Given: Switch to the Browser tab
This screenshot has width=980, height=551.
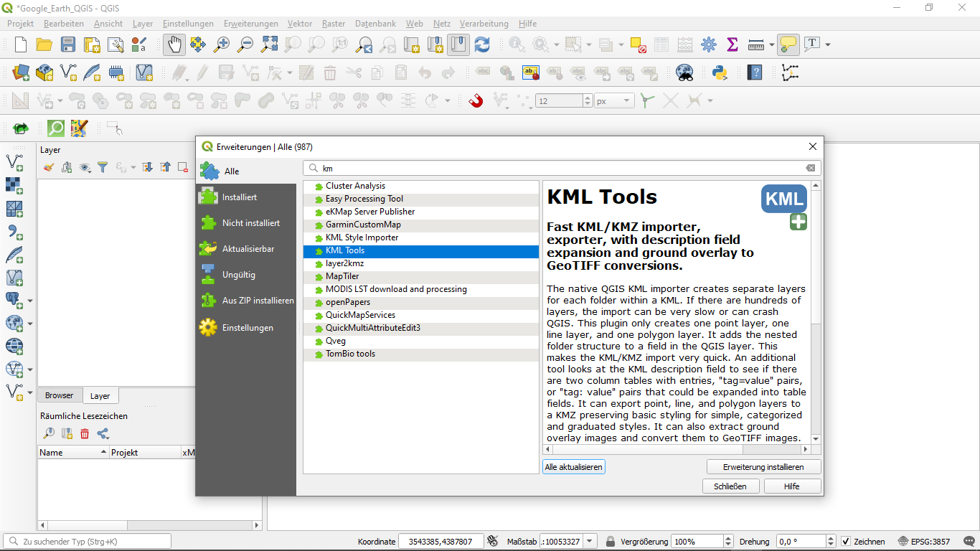Looking at the screenshot, I should point(60,395).
